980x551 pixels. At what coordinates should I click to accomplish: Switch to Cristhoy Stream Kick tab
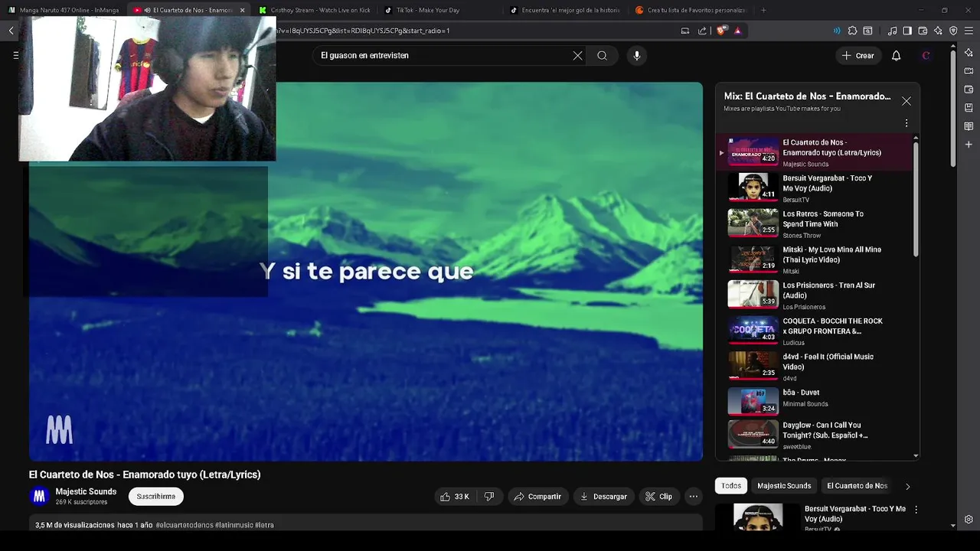click(x=314, y=10)
